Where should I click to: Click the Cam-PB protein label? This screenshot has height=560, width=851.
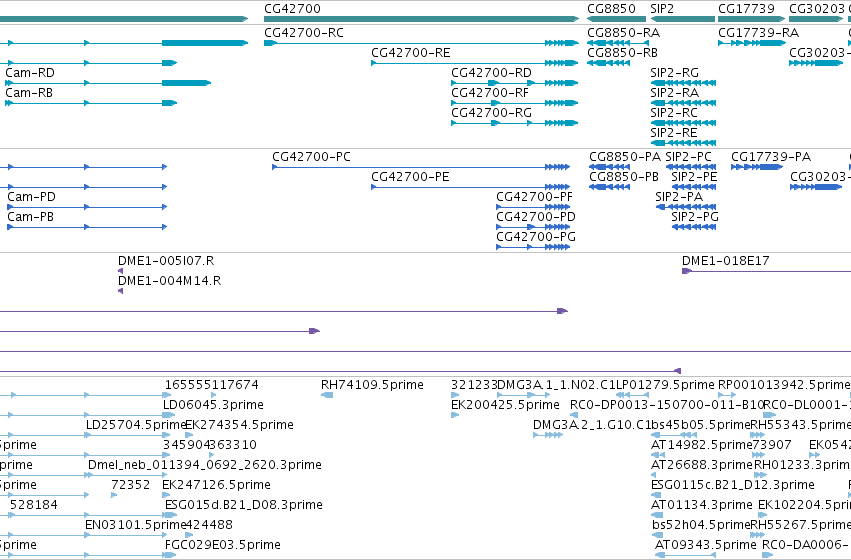(30, 217)
